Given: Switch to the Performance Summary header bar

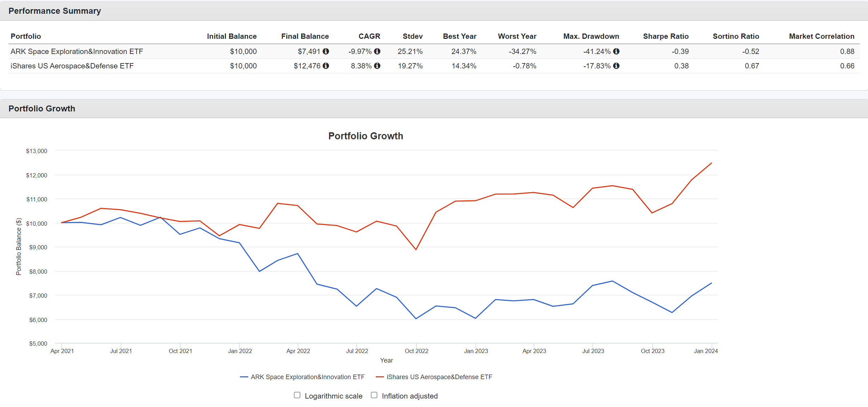Looking at the screenshot, I should click(55, 11).
